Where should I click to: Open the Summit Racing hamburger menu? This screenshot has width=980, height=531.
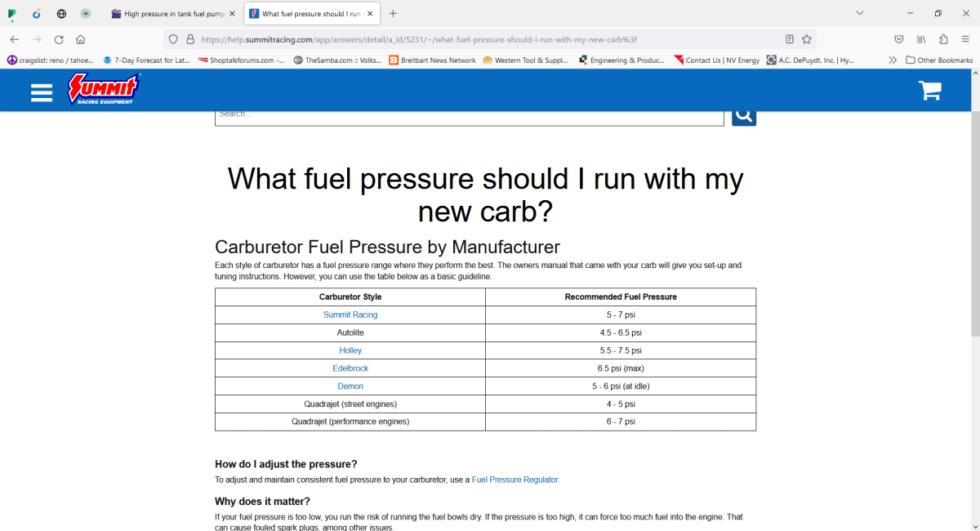pos(42,91)
